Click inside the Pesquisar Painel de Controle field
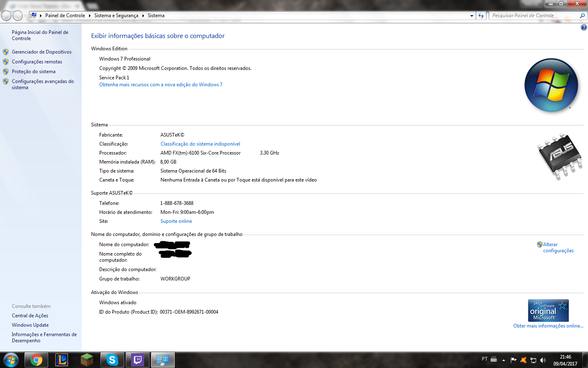 [534, 16]
